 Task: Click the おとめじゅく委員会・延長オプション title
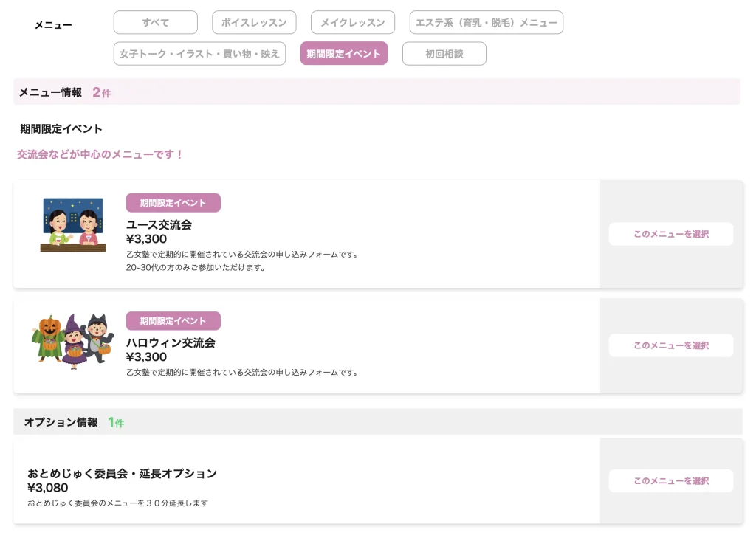tap(122, 473)
